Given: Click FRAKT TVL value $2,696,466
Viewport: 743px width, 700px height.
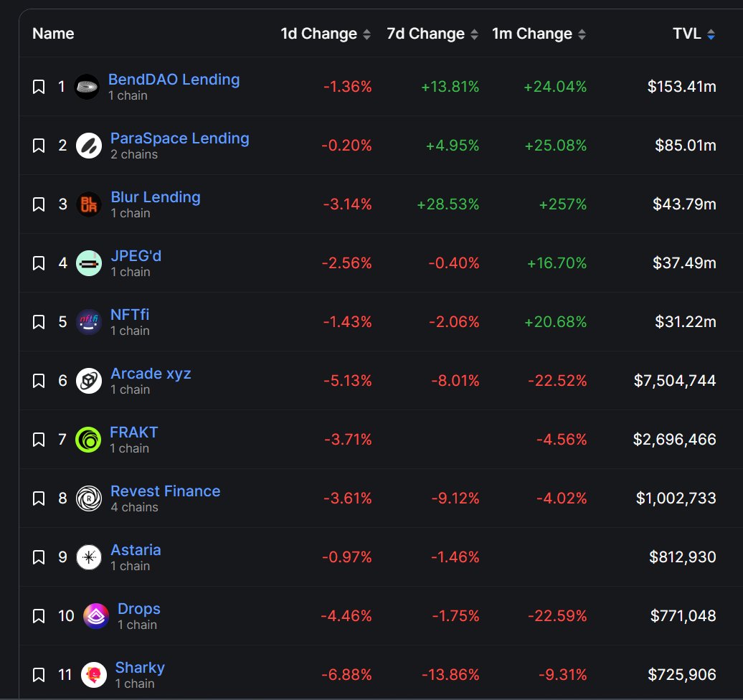Looking at the screenshot, I should coord(675,440).
